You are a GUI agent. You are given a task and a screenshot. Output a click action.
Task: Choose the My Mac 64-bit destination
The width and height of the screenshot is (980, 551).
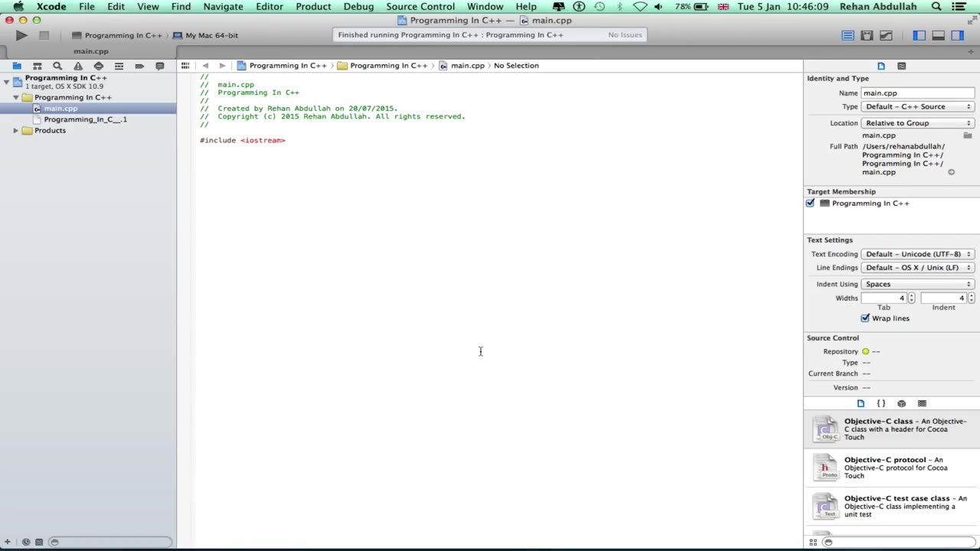click(207, 35)
